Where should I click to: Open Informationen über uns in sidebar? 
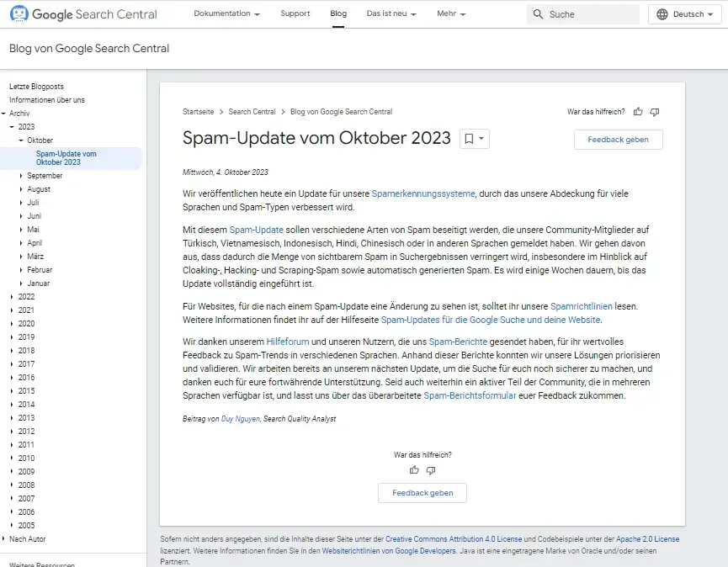(x=47, y=100)
